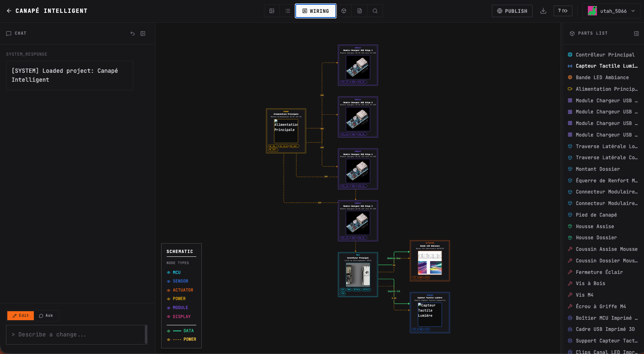Image resolution: width=644 pixels, height=354 pixels.
Task: Hide SENSOR nodes with eye icon
Action: pos(168,281)
